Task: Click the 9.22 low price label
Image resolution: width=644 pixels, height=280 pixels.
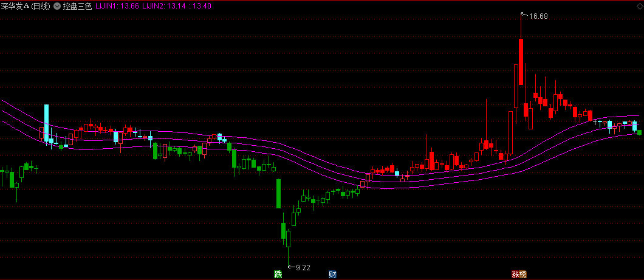Action: pyautogui.click(x=303, y=268)
